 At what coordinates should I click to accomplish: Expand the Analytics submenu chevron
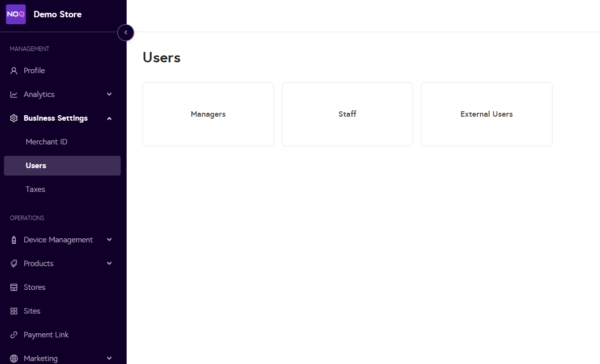click(109, 94)
